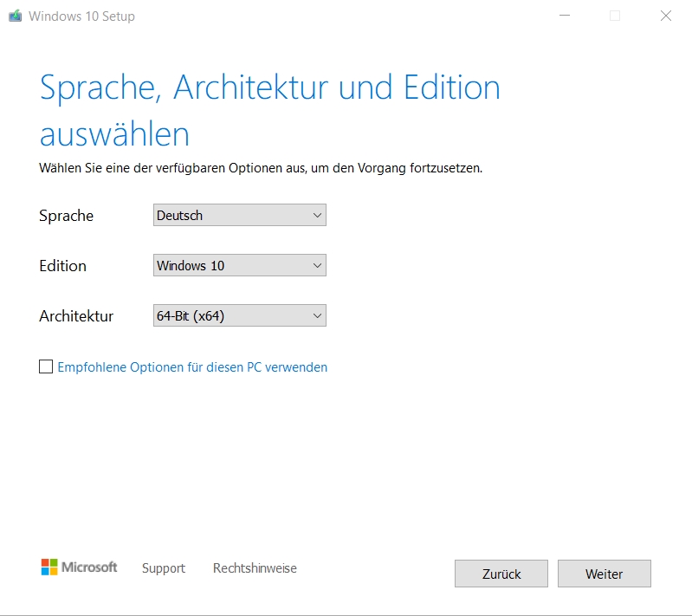This screenshot has width=692, height=616.
Task: Tick the 'Empfohlene Optionen für diesen PC verwenden' checkbox
Action: pyautogui.click(x=46, y=366)
